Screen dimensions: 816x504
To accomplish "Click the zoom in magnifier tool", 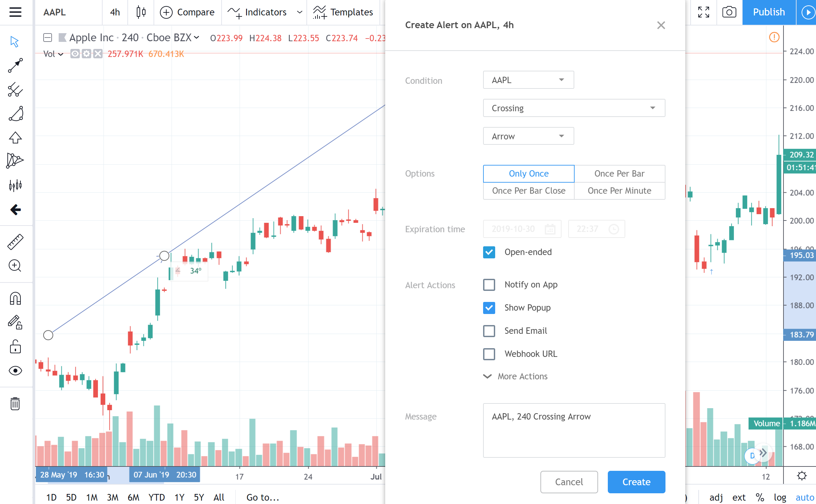I will 15,266.
